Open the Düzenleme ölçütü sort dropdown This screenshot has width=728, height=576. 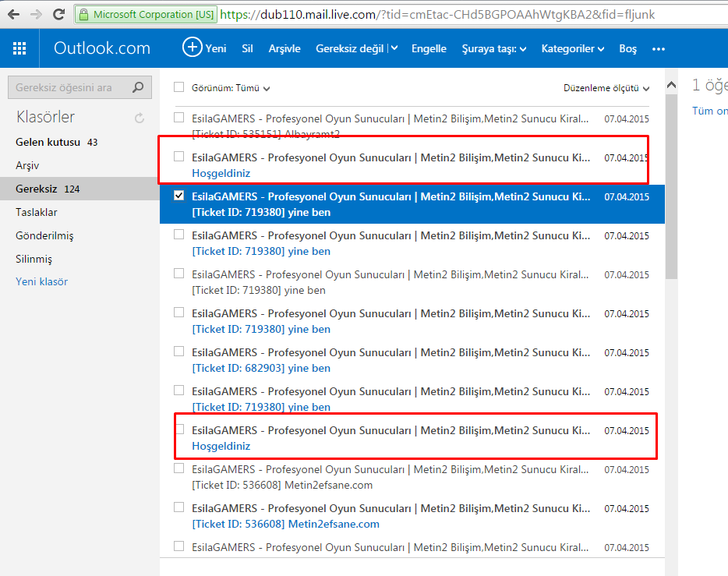click(606, 88)
